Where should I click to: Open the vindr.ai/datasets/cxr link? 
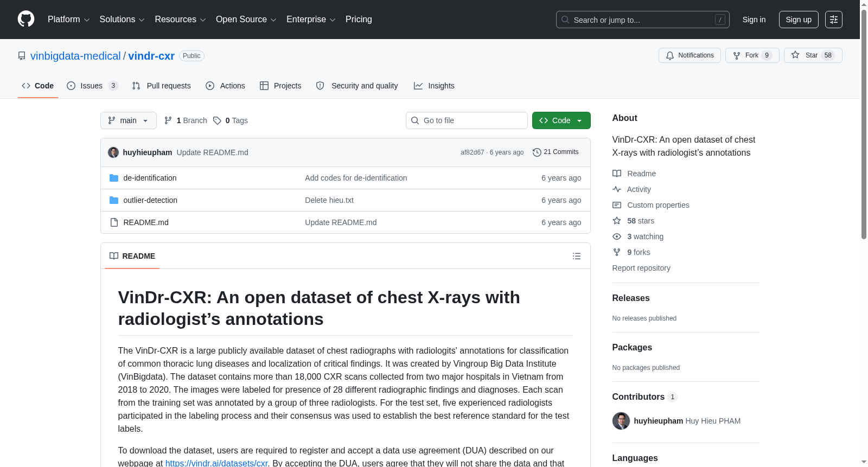click(x=216, y=463)
